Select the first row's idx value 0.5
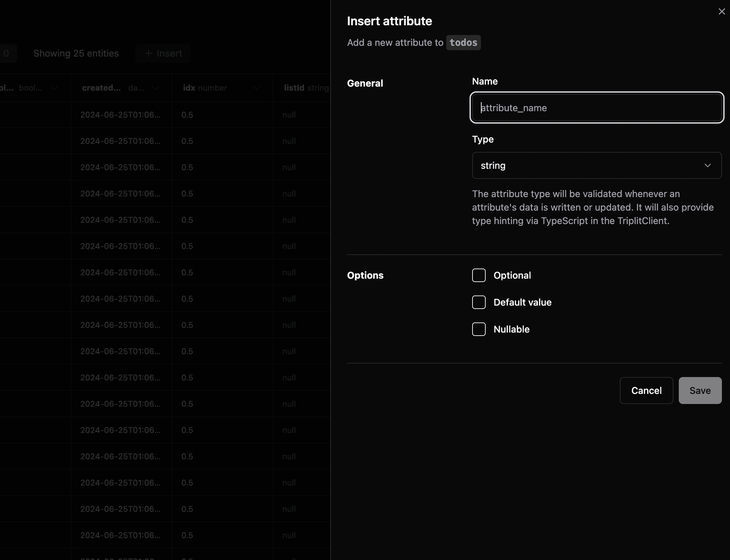This screenshot has height=560, width=730. click(187, 115)
